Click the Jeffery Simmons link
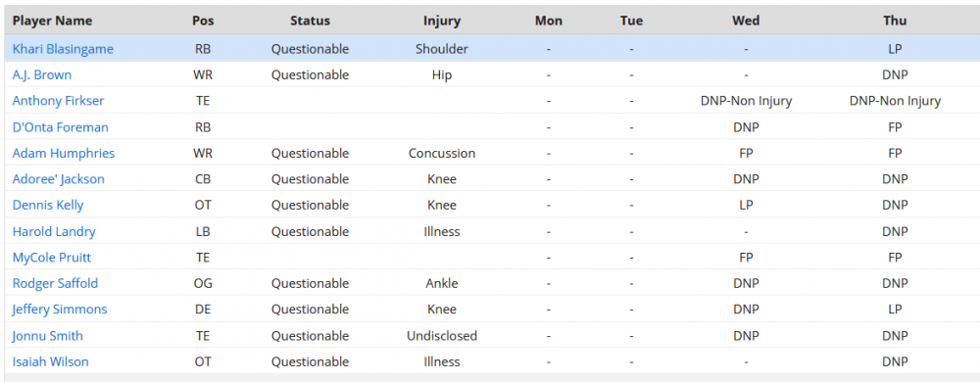The image size is (980, 382). click(60, 310)
